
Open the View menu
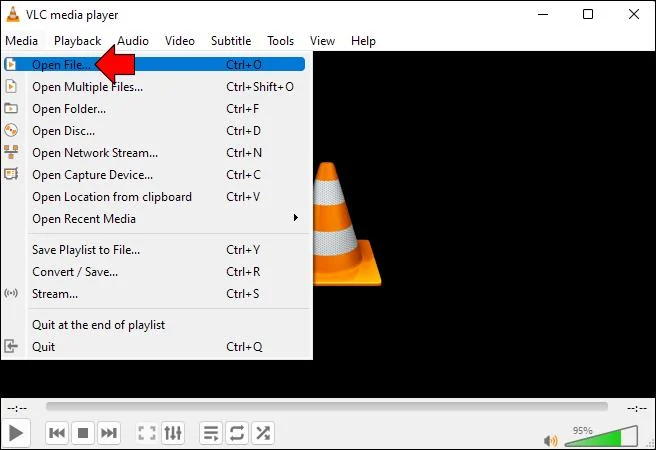(x=322, y=41)
